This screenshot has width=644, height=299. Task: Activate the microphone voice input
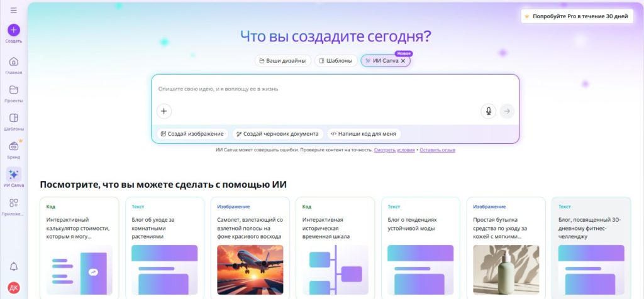[x=488, y=111]
